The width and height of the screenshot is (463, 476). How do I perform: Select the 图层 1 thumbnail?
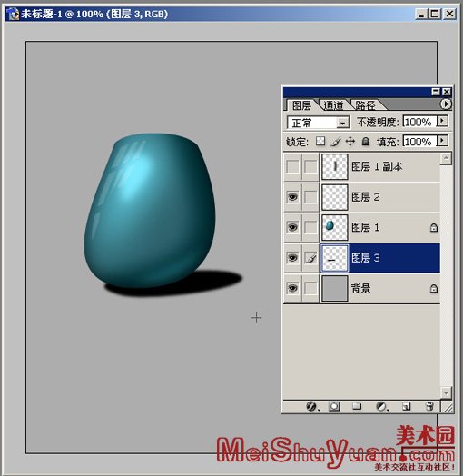[x=334, y=227]
